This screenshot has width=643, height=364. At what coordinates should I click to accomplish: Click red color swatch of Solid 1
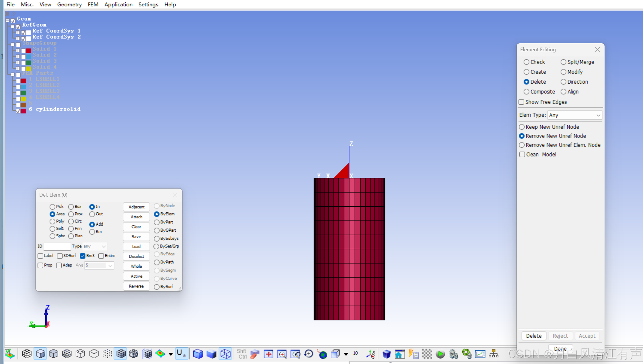(x=29, y=51)
